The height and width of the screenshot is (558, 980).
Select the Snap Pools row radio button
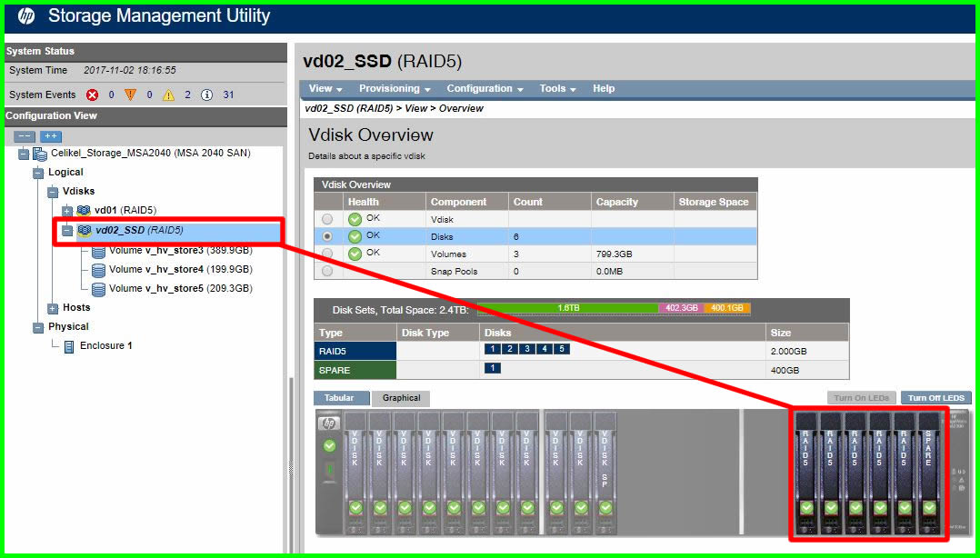click(x=327, y=271)
